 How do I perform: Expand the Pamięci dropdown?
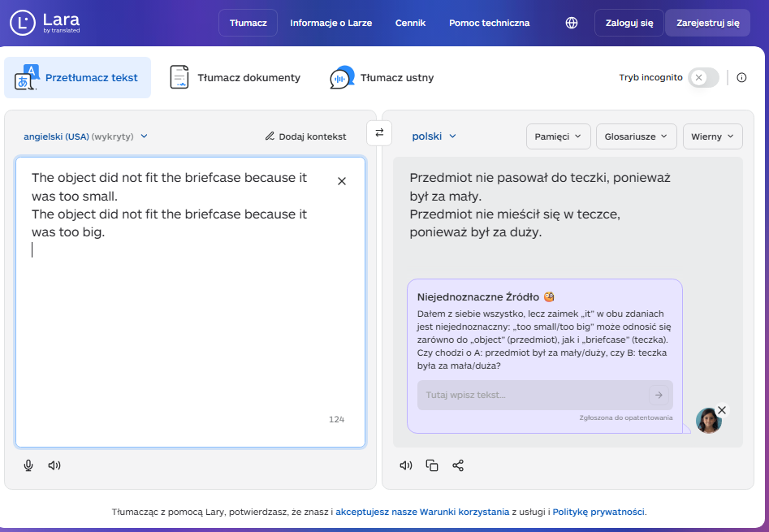tap(558, 136)
